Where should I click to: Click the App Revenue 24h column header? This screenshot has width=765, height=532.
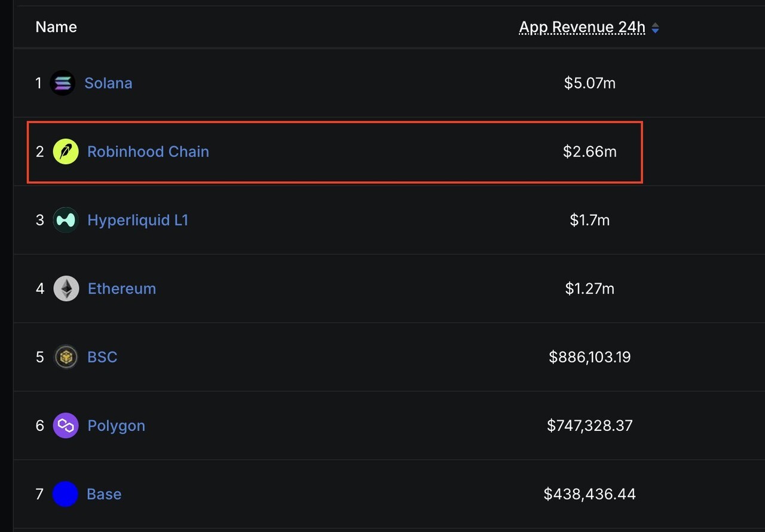click(x=582, y=27)
